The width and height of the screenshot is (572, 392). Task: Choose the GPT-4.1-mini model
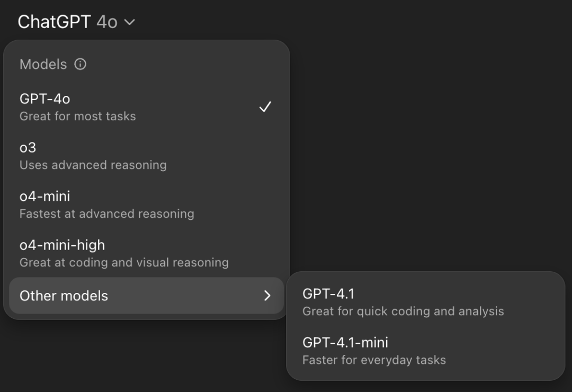pos(345,342)
